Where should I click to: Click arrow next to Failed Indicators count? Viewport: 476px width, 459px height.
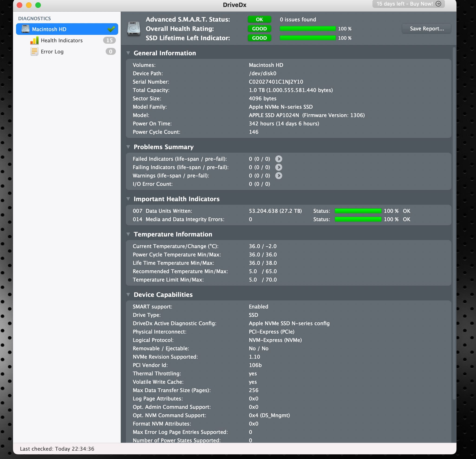coord(279,159)
